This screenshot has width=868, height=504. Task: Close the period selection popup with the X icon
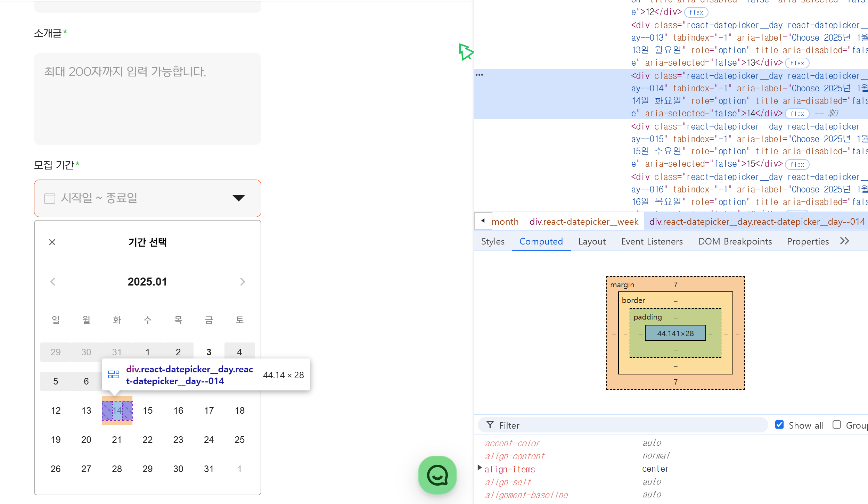(x=52, y=242)
